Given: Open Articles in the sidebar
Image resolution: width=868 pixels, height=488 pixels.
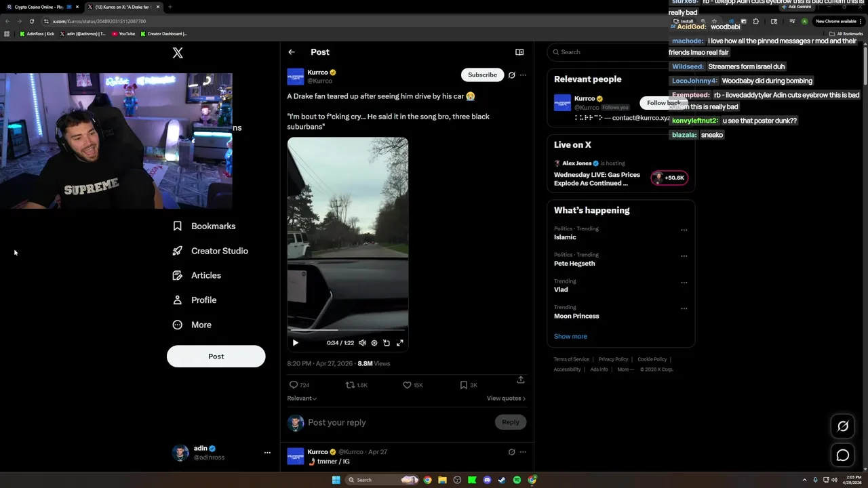Looking at the screenshot, I should pos(197,276).
